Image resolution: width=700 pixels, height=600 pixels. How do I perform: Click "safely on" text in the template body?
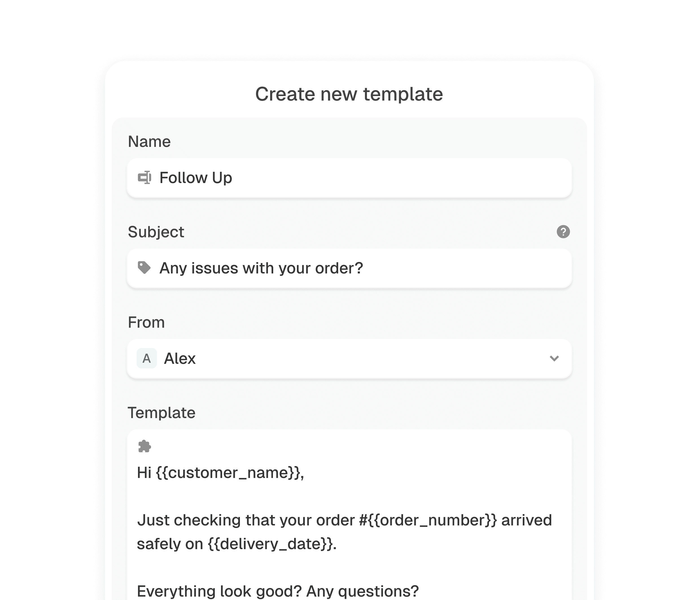[170, 544]
